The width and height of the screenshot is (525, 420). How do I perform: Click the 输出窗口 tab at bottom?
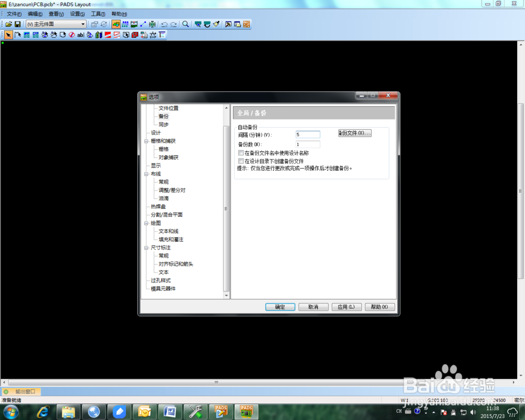click(21, 392)
